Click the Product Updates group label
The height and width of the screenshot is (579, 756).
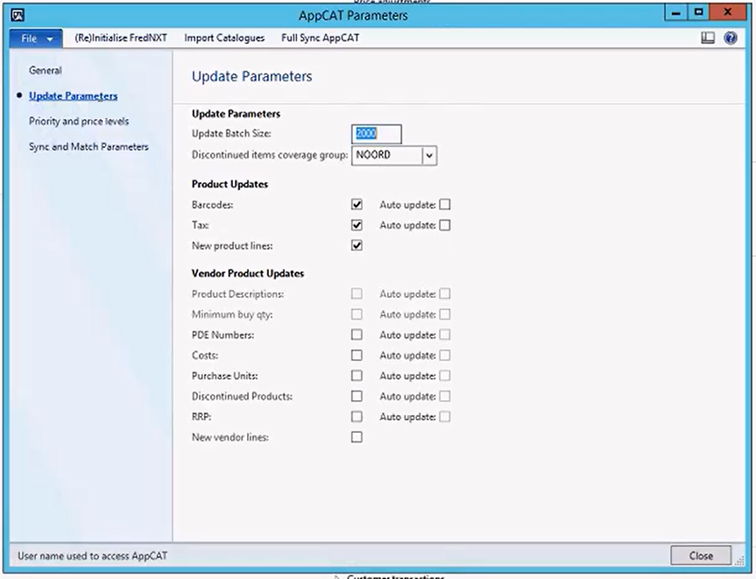[x=230, y=184]
